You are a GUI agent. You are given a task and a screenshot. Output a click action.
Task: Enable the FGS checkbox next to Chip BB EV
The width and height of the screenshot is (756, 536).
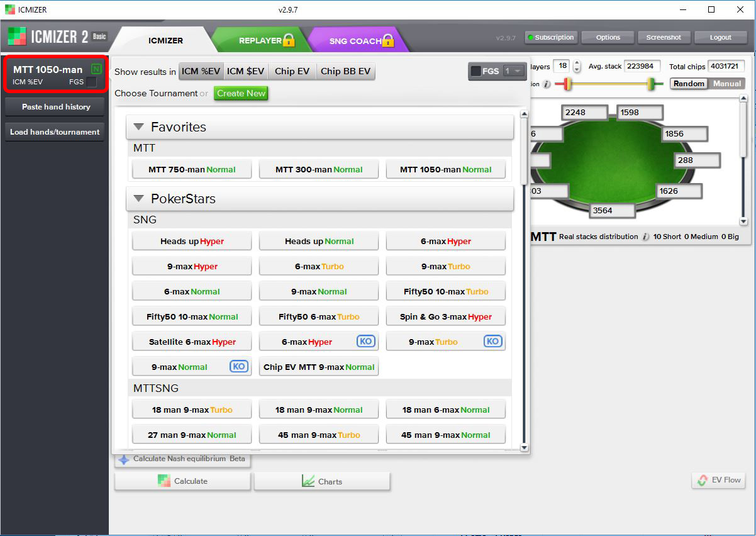coord(476,71)
